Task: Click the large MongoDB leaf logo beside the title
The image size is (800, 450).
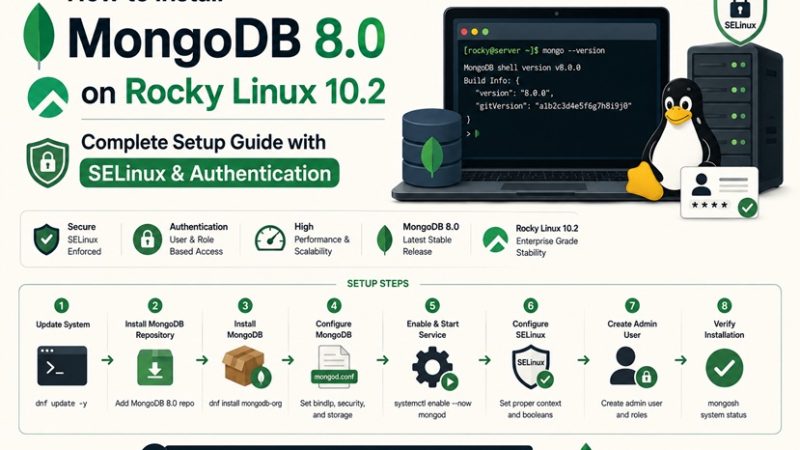Action: tap(39, 37)
